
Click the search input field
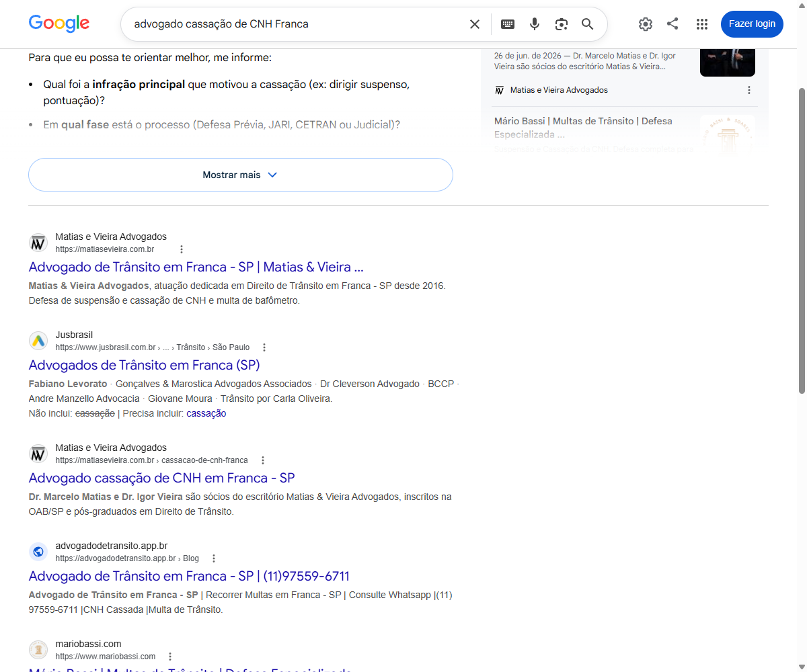click(296, 24)
